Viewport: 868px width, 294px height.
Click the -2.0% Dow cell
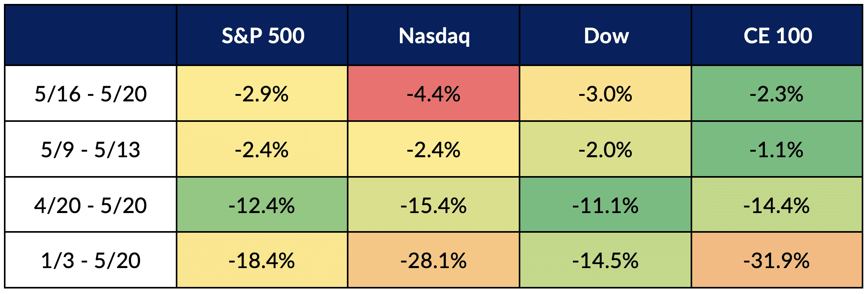(x=605, y=150)
